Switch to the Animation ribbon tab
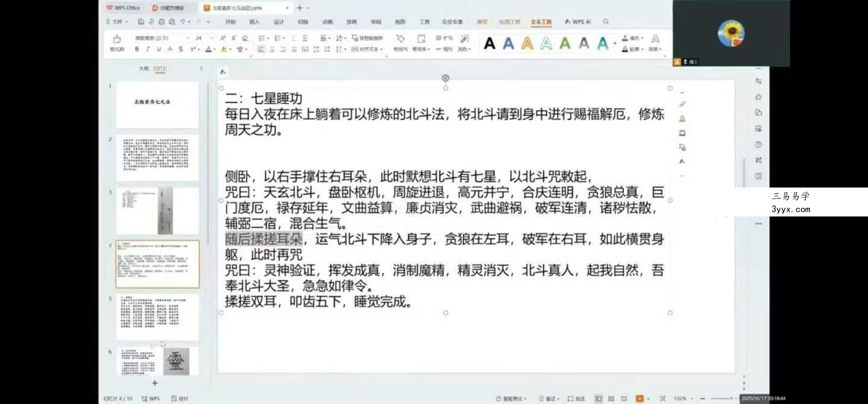This screenshot has width=868, height=404. [327, 22]
